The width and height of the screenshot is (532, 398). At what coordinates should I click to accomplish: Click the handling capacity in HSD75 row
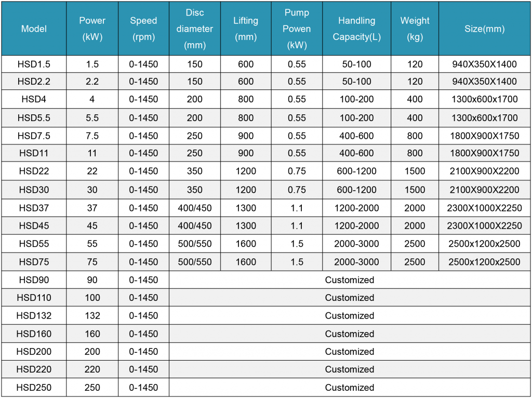click(356, 262)
